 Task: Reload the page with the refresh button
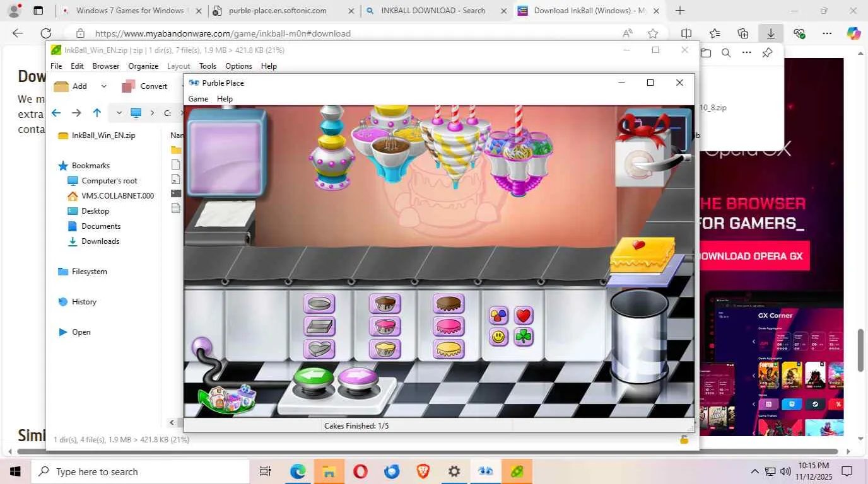pyautogui.click(x=45, y=33)
